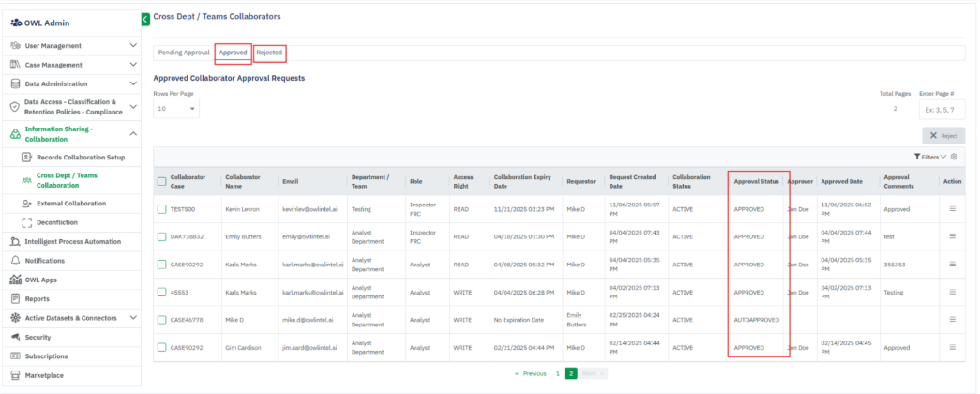Open table settings gear icon
The width and height of the screenshot is (980, 394).
[x=954, y=157]
